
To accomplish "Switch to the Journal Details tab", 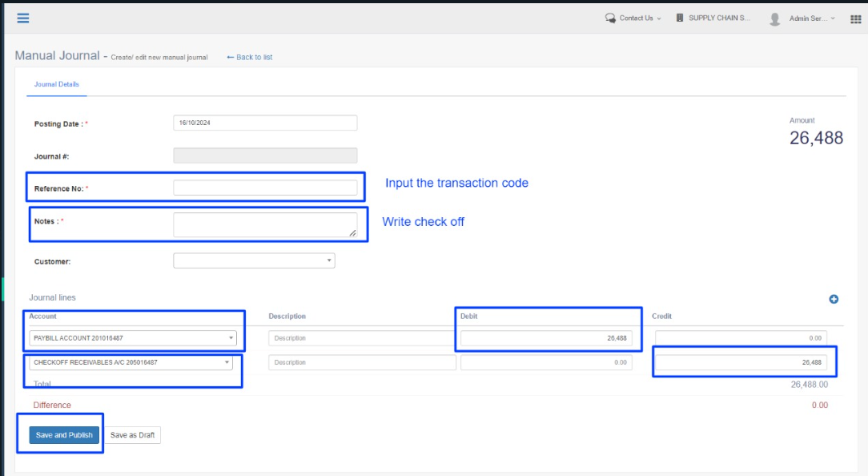I will (56, 84).
